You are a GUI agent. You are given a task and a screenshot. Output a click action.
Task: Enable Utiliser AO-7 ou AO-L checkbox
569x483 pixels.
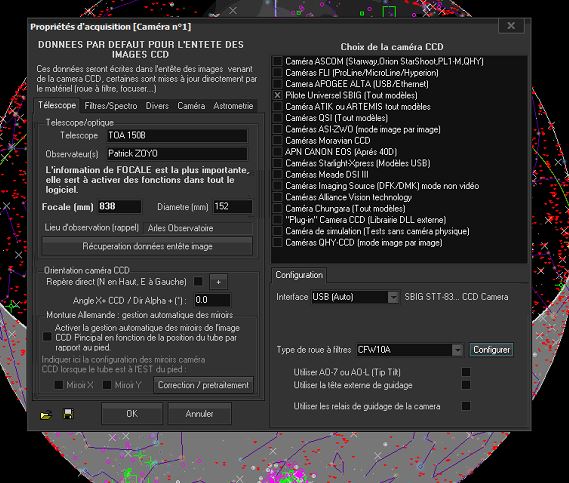(x=466, y=372)
